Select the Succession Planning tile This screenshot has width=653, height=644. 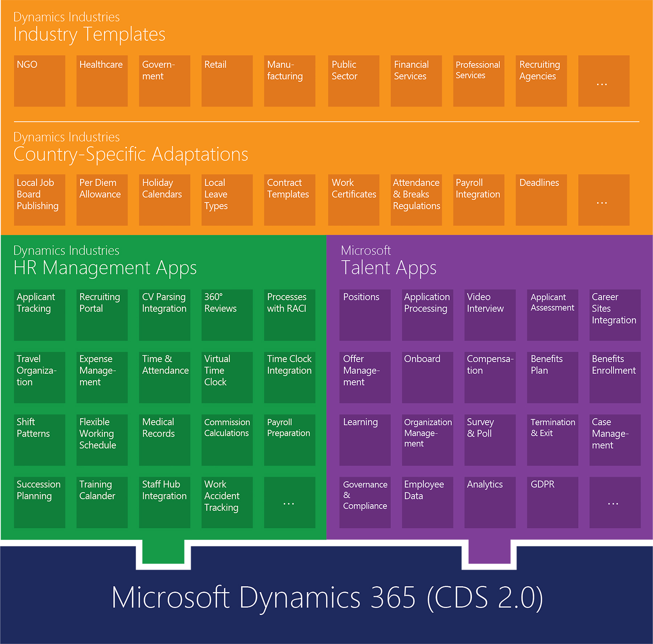40,503
